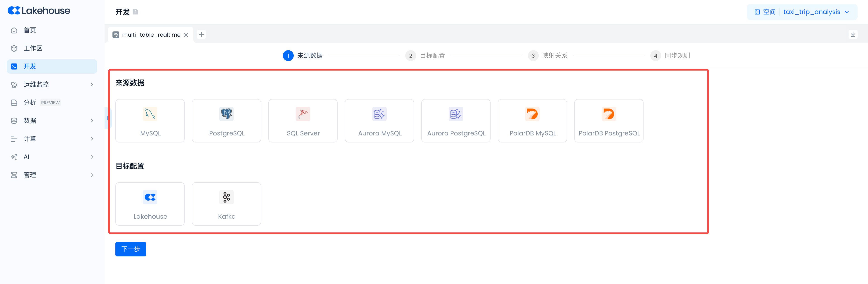Click the download icon at top right
The width and height of the screenshot is (868, 284).
click(x=853, y=34)
